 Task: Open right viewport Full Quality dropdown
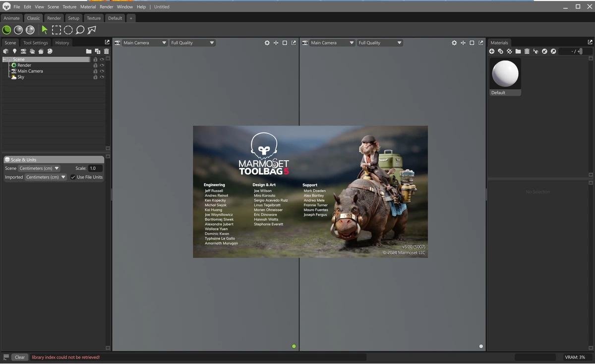[380, 43]
